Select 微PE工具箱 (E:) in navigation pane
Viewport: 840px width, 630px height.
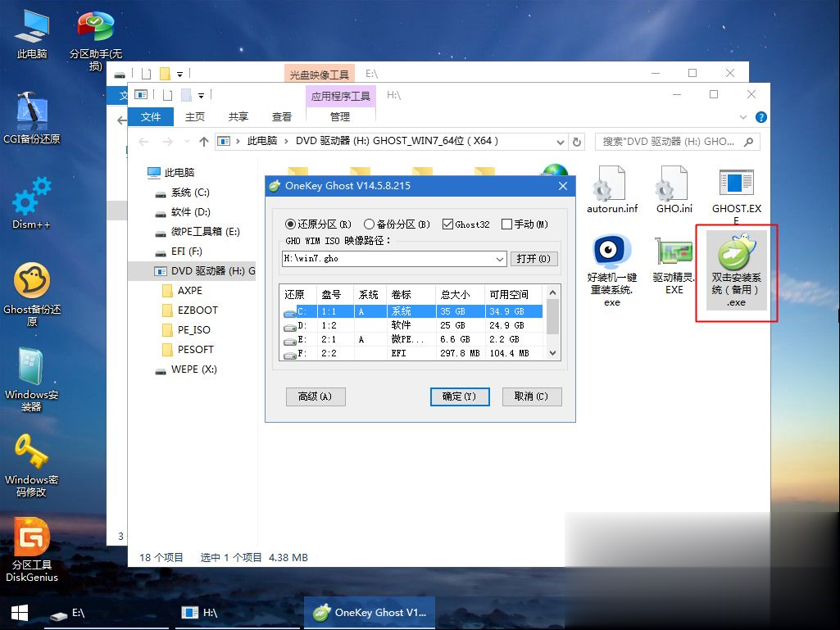[x=198, y=231]
